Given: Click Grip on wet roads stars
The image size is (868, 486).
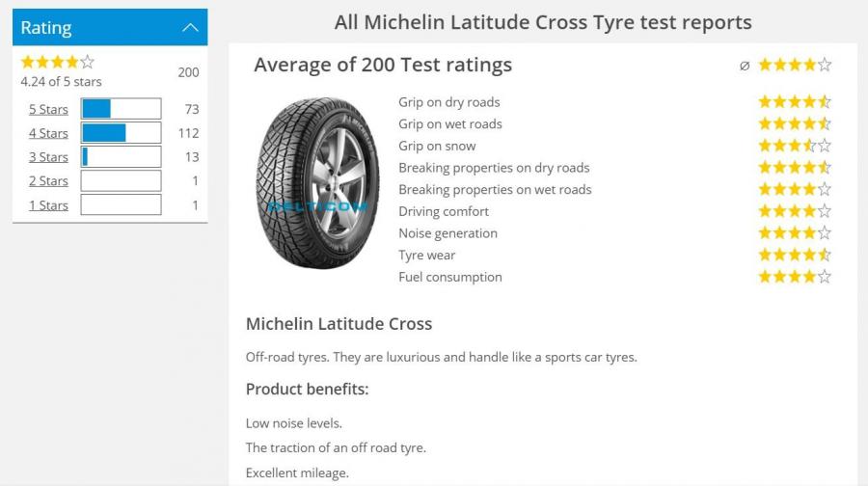Looking at the screenshot, I should tap(794, 124).
